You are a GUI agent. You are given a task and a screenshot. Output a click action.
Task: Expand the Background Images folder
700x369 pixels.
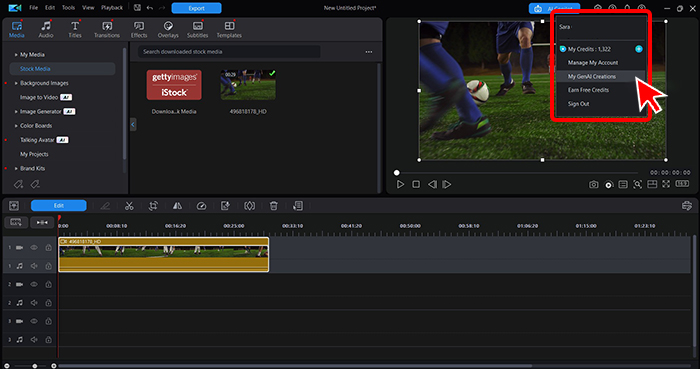pyautogui.click(x=16, y=83)
